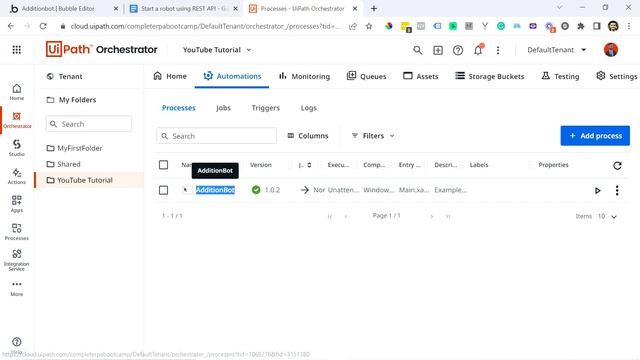
Task: Select the Processes sub-tab
Action: click(178, 108)
